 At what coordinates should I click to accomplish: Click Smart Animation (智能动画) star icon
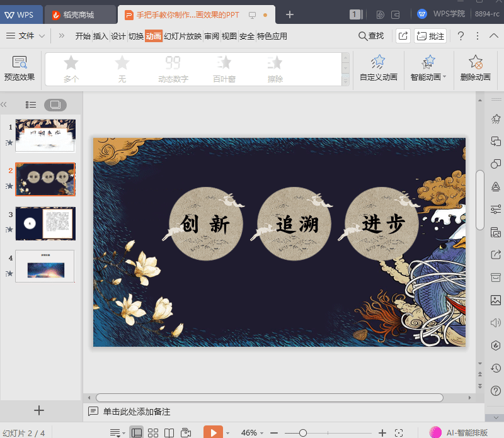pyautogui.click(x=428, y=62)
